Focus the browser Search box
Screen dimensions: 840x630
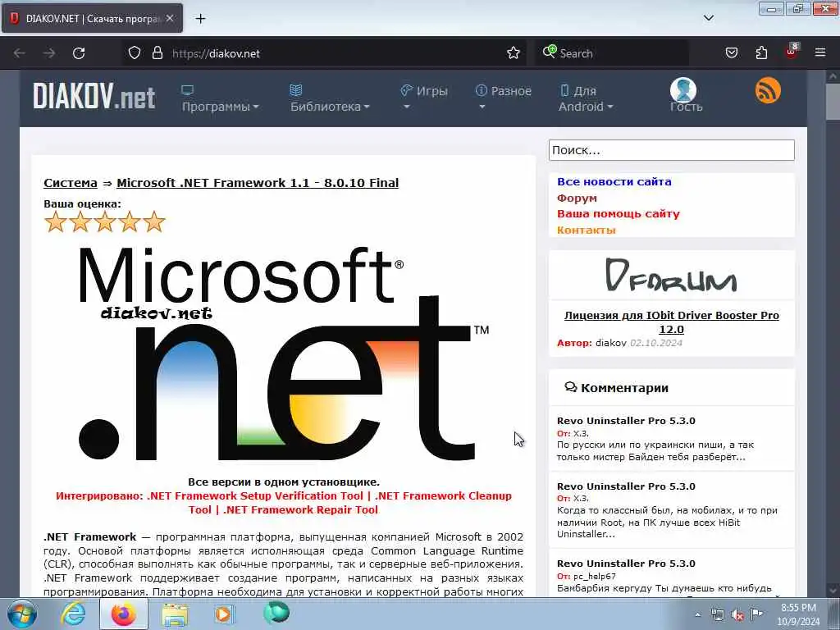pos(611,53)
